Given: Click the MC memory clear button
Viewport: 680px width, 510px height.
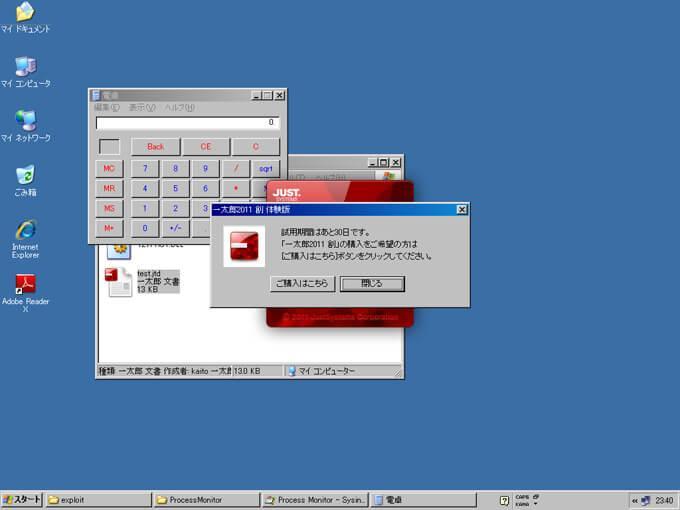Looking at the screenshot, I should 109,168.
